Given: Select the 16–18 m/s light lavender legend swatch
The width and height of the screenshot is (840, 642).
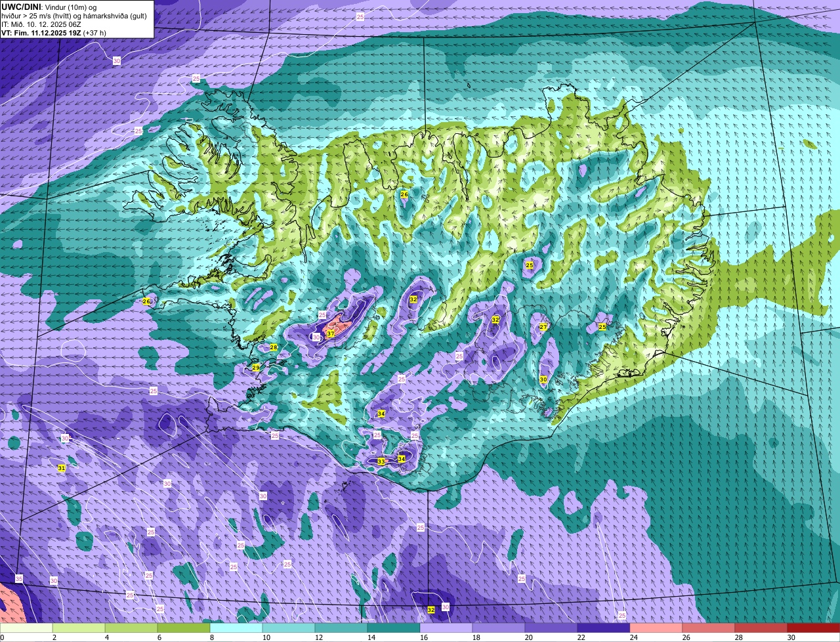Looking at the screenshot, I should [446, 628].
